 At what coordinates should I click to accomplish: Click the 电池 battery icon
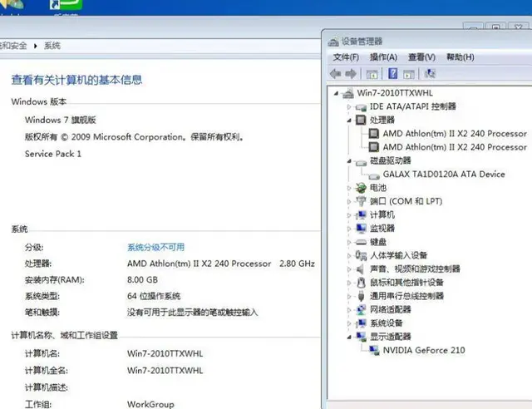coord(361,187)
